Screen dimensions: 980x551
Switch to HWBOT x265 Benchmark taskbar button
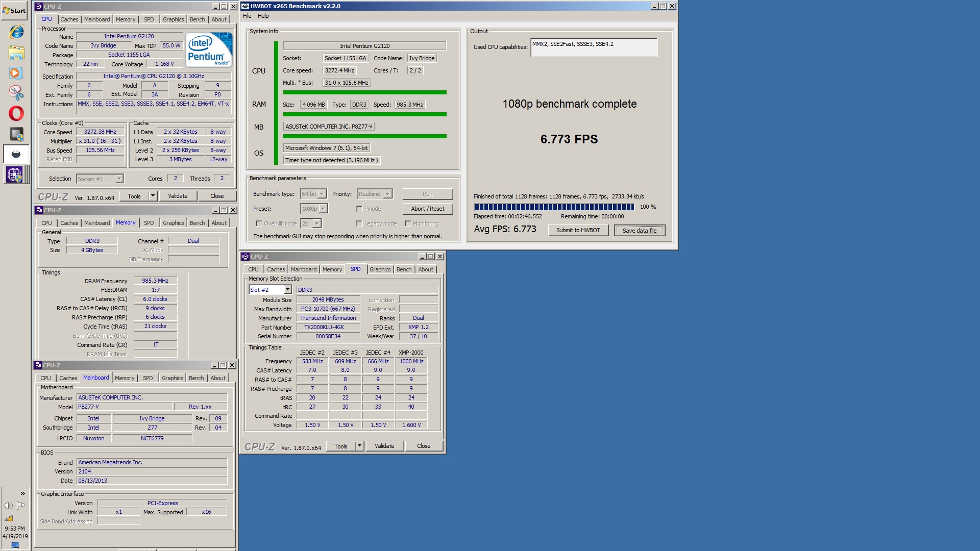pos(16,154)
